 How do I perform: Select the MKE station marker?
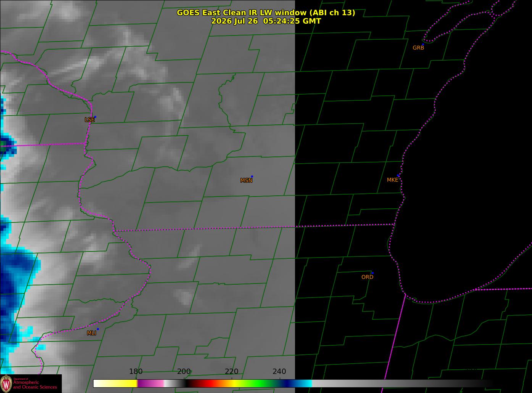pyautogui.click(x=399, y=176)
